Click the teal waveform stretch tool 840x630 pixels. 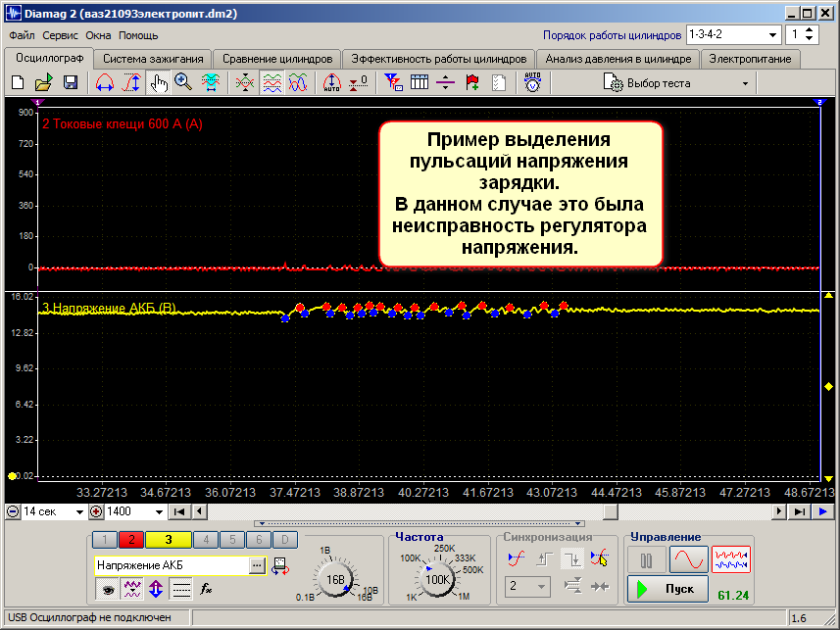(211, 82)
